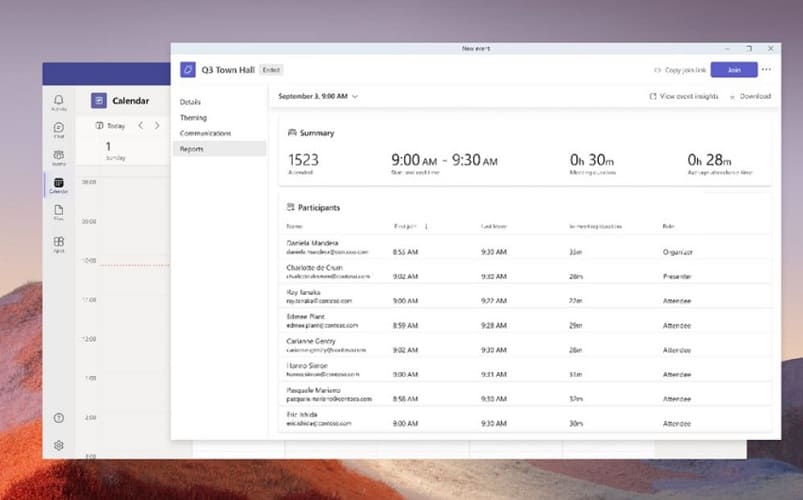Click 9:00 AM - 9:30 AM time summary
This screenshot has height=500, width=803.
coord(445,160)
